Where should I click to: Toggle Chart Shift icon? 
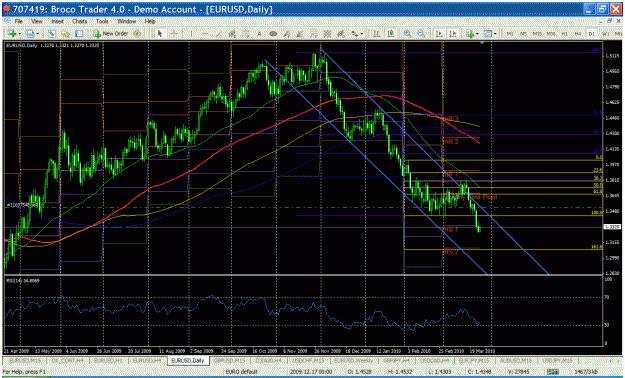453,34
